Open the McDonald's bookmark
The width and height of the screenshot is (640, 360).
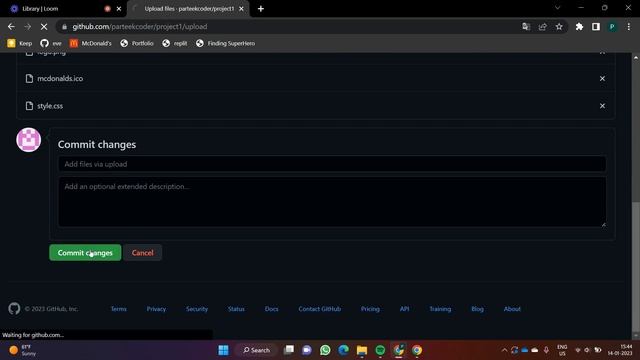[91, 43]
